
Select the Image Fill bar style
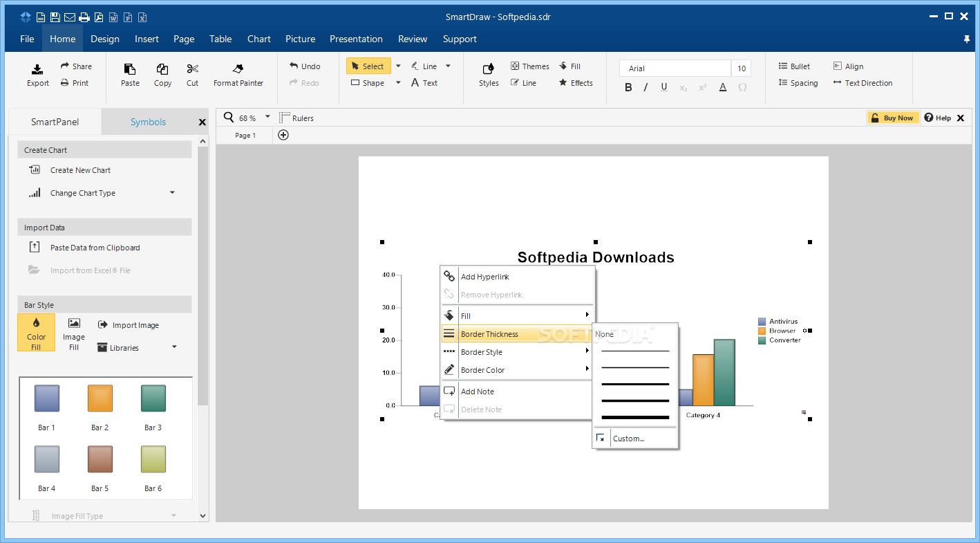[74, 333]
